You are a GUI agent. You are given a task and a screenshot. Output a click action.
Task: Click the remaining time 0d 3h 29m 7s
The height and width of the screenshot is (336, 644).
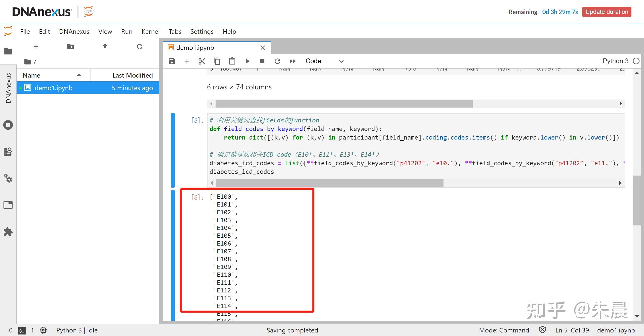pos(560,12)
